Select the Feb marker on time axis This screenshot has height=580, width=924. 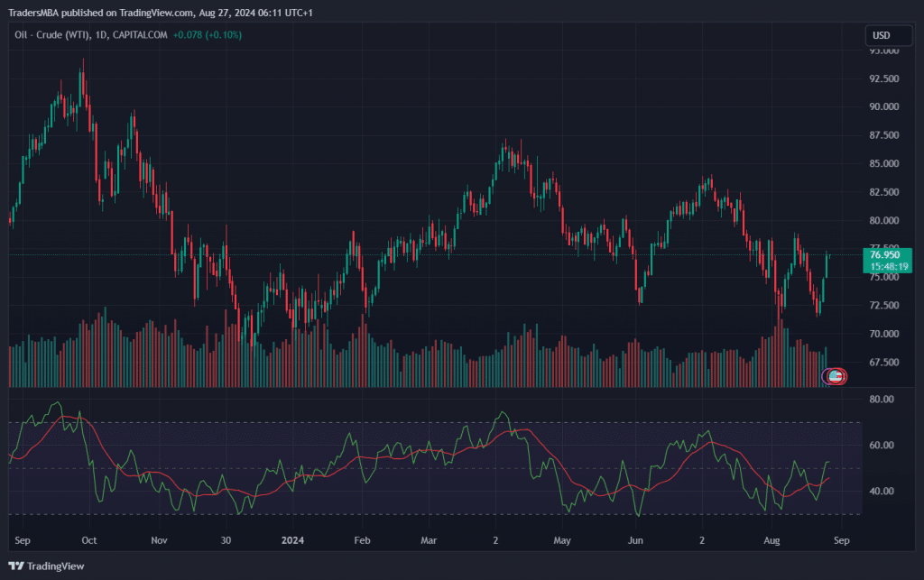[x=362, y=541]
